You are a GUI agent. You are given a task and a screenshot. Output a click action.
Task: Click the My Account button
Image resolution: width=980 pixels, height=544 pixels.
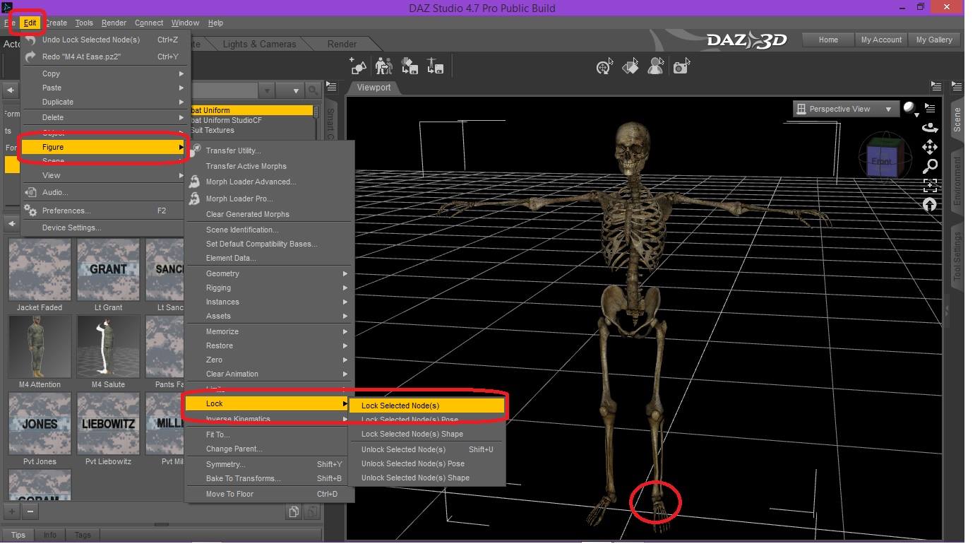(x=881, y=40)
